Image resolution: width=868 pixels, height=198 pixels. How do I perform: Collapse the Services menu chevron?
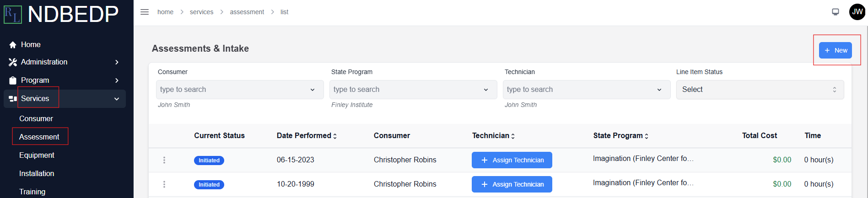[117, 99]
